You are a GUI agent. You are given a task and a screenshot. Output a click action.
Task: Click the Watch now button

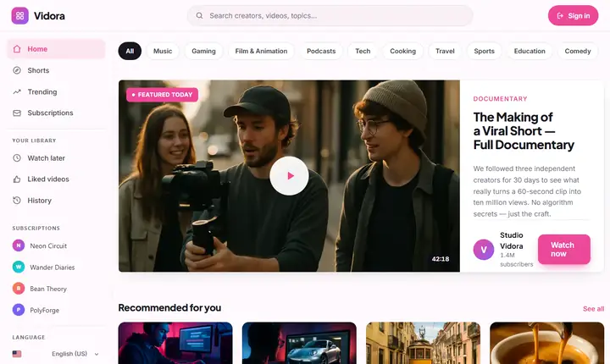coord(564,249)
